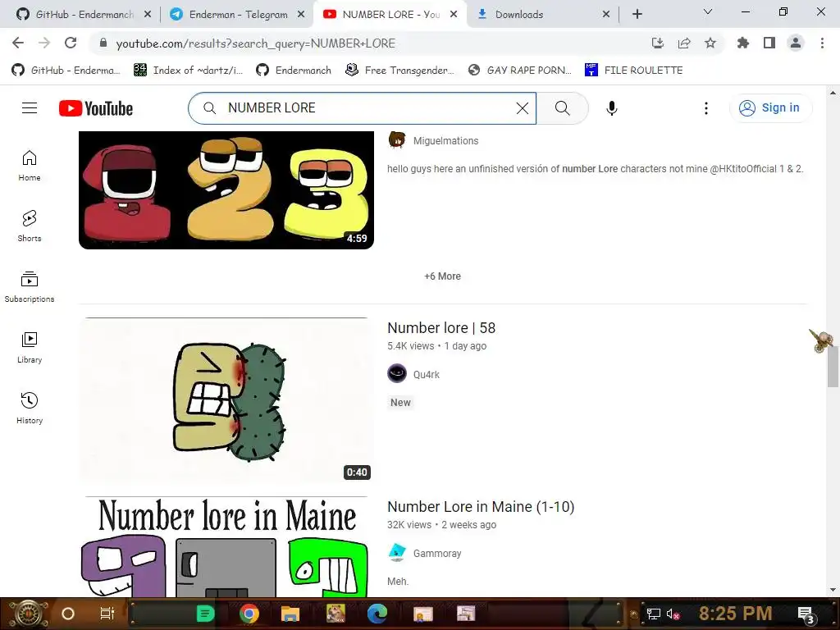This screenshot has width=840, height=630.
Task: Click the Sign in button
Action: pyautogui.click(x=770, y=108)
